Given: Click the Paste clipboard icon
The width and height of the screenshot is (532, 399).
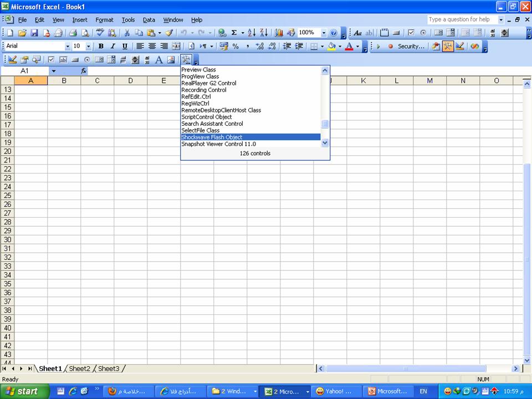Looking at the screenshot, I should (151, 33).
